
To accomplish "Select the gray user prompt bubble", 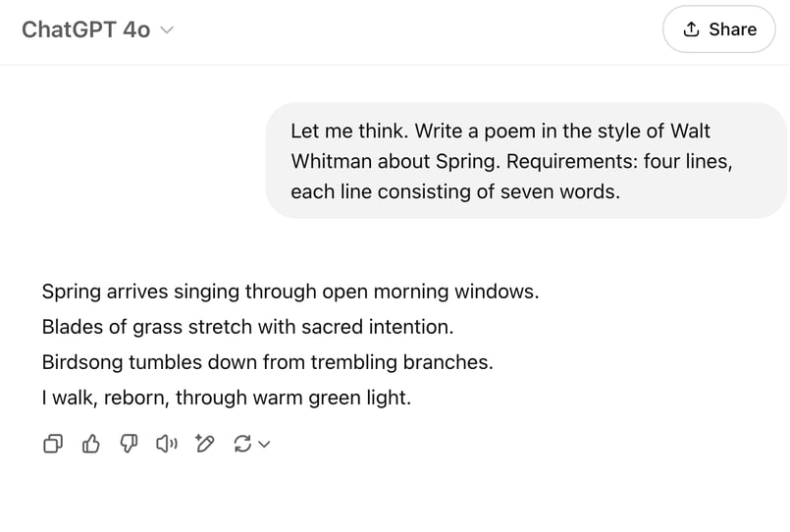I will click(526, 161).
